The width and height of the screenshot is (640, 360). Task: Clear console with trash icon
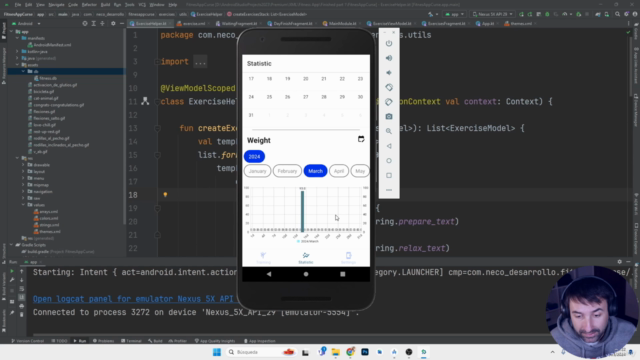click(x=22, y=315)
